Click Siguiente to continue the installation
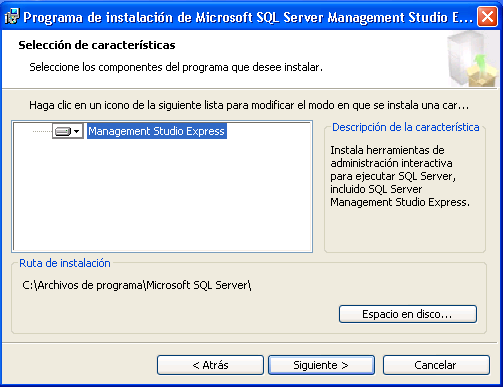This screenshot has height=387, width=503. (321, 365)
